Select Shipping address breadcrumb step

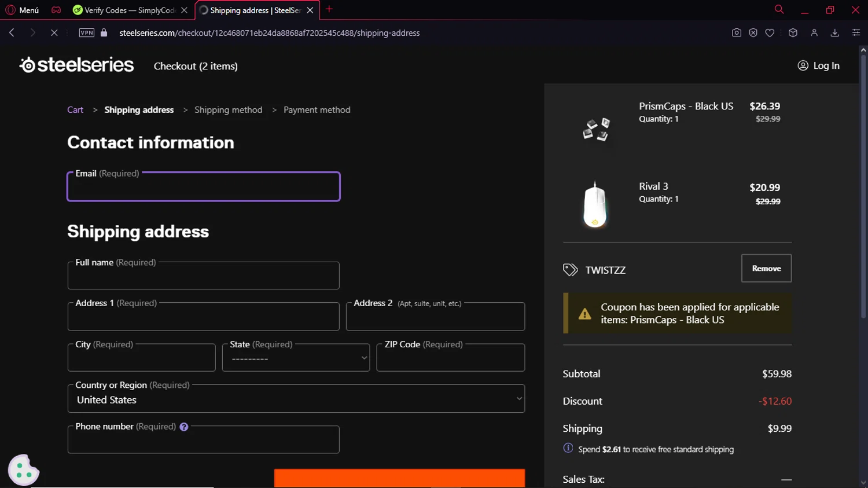click(x=139, y=110)
